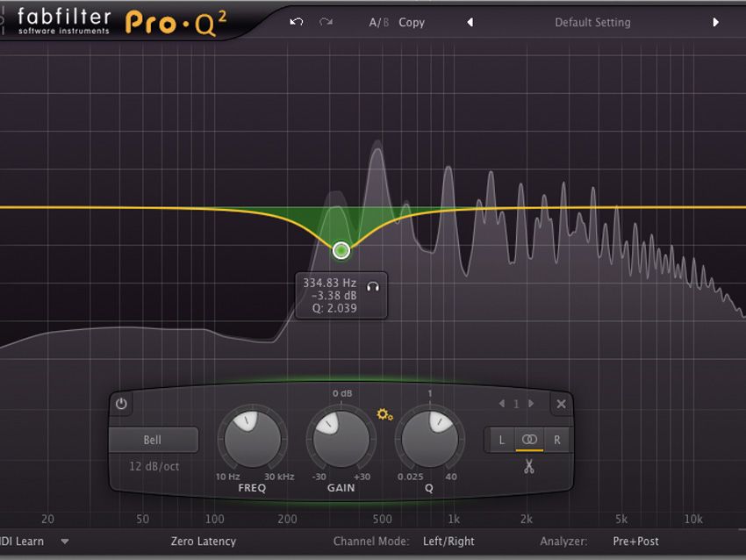746x560 pixels.
Task: Toggle band power button
Action: coord(121,404)
